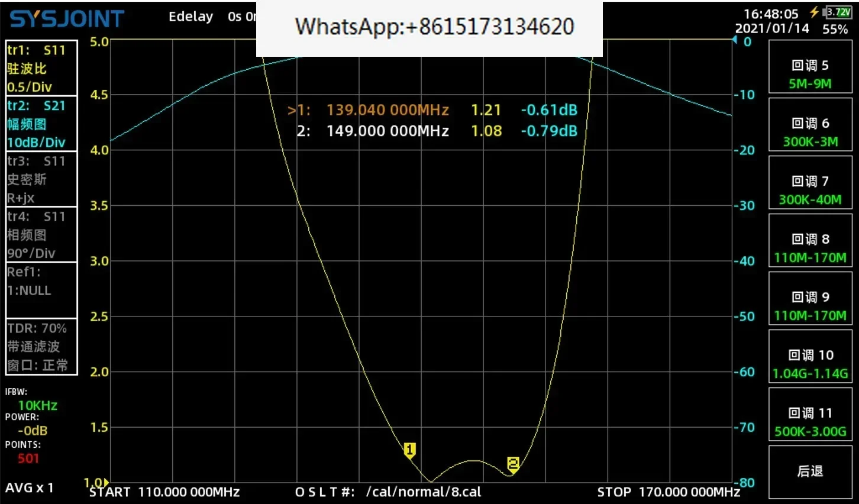Viewport: 859px width, 504px height.
Task: Set the START 110.000 000MHz frequency
Action: (x=164, y=492)
